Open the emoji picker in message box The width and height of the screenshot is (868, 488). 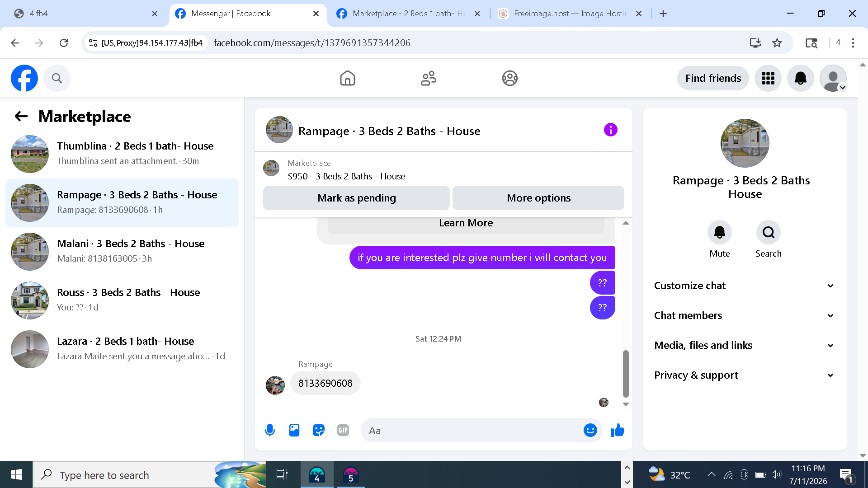pos(590,430)
